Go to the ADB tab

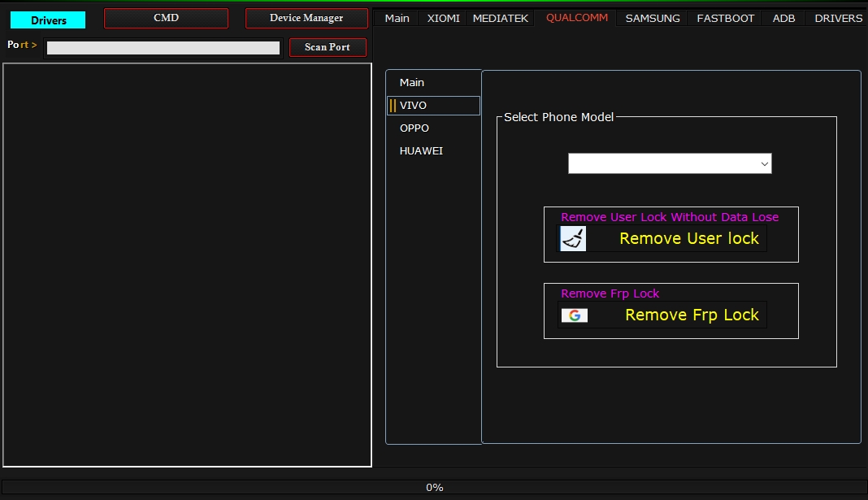783,18
